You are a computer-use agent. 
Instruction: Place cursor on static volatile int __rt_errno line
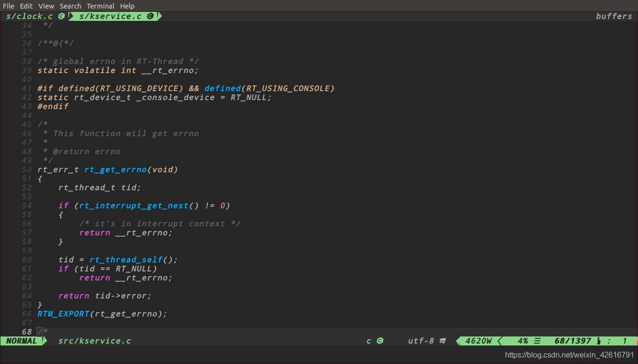click(118, 70)
